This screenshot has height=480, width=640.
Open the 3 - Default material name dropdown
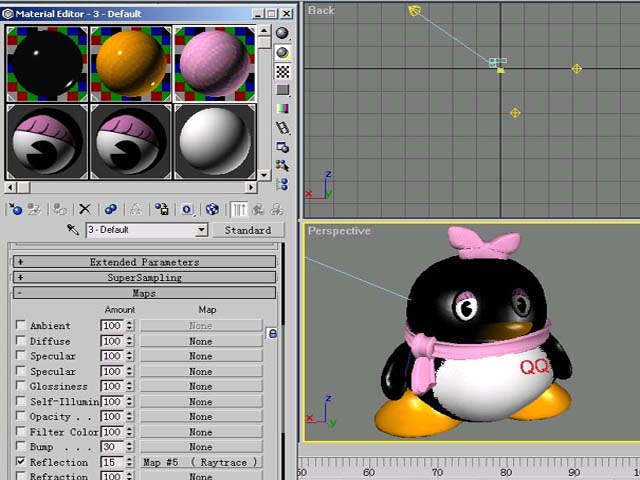click(201, 230)
